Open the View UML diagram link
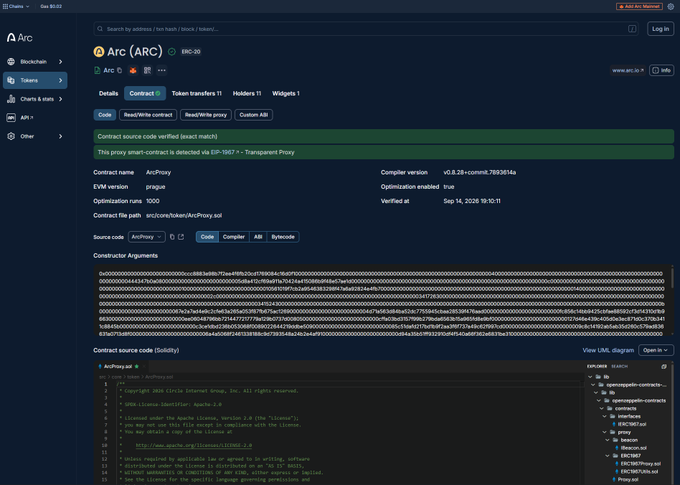The height and width of the screenshot is (485, 680). point(608,350)
